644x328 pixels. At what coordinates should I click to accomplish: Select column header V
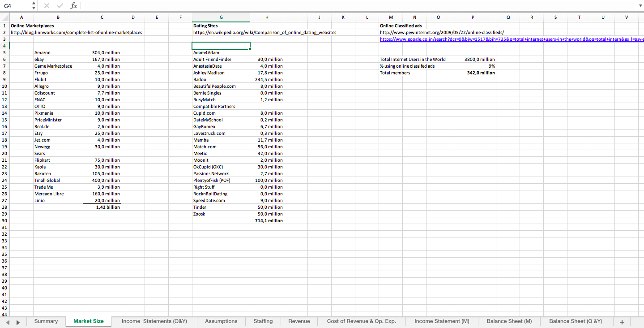[x=627, y=17]
